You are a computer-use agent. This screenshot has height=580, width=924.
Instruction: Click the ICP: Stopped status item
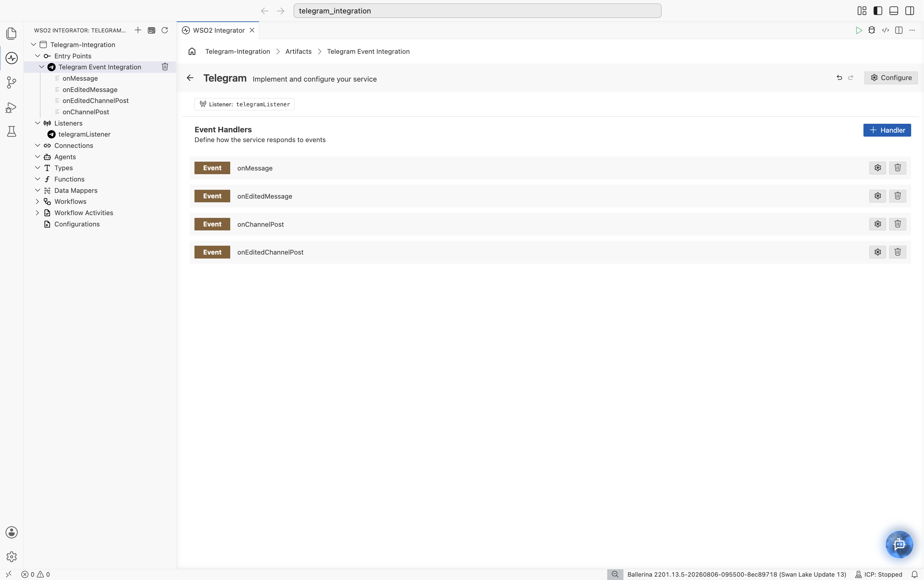pos(879,574)
